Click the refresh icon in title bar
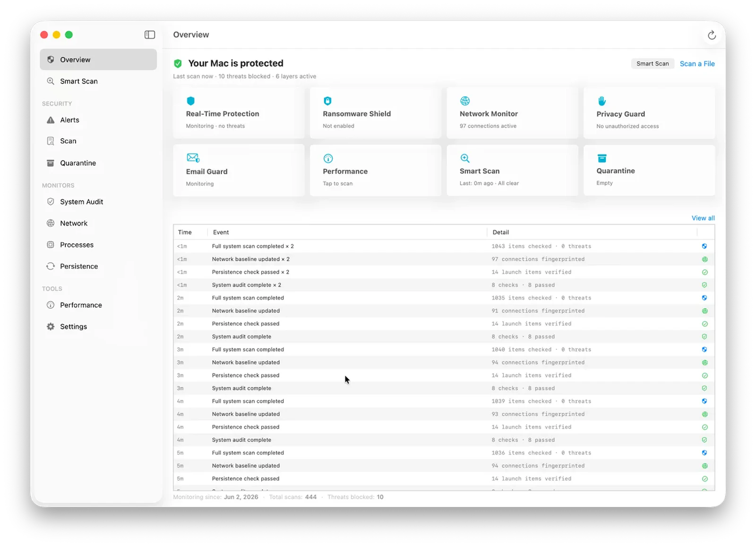The image size is (756, 547). point(712,35)
